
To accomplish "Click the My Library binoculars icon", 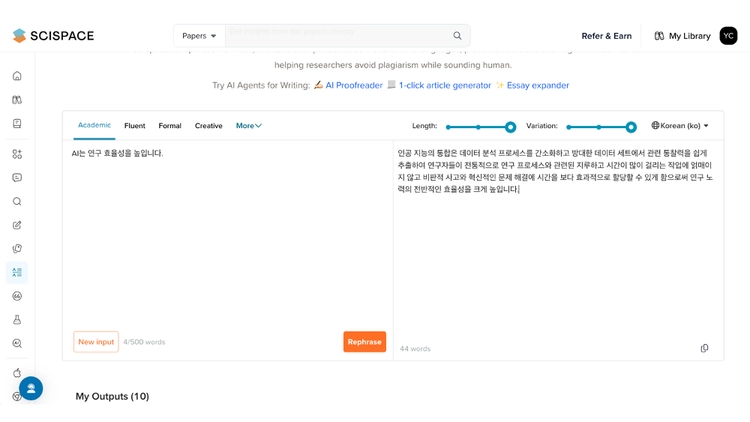I will [x=659, y=36].
